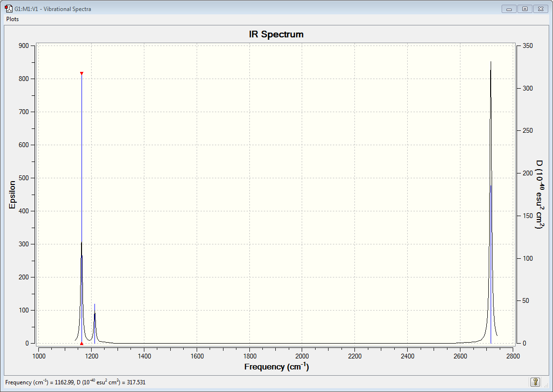The height and width of the screenshot is (392, 553).
Task: Click the application icon in title bar
Action: click(x=9, y=9)
